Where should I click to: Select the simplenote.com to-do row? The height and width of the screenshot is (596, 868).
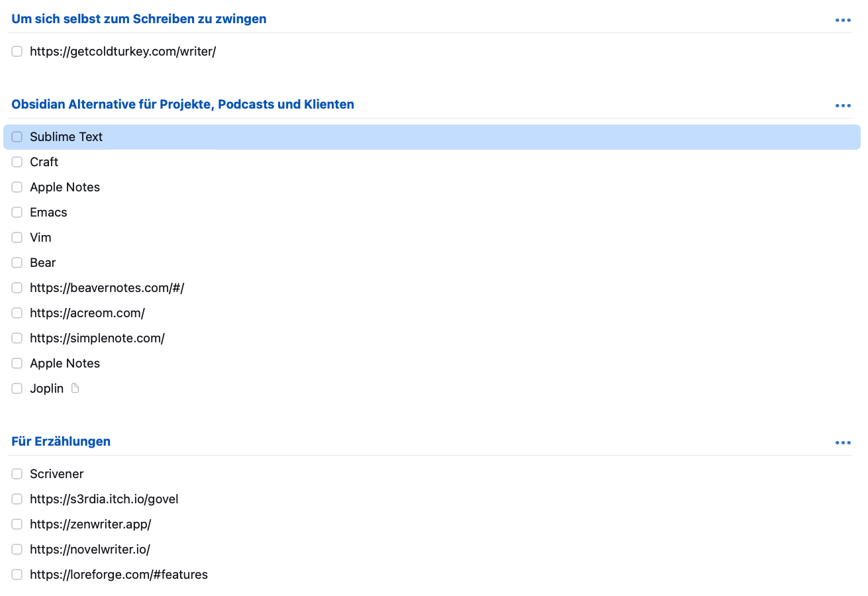[97, 338]
